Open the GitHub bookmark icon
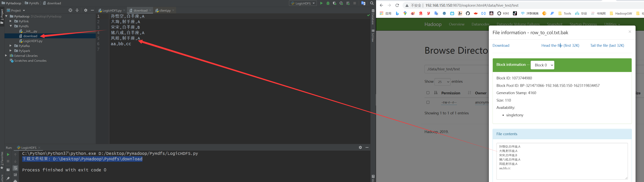 click(468, 14)
